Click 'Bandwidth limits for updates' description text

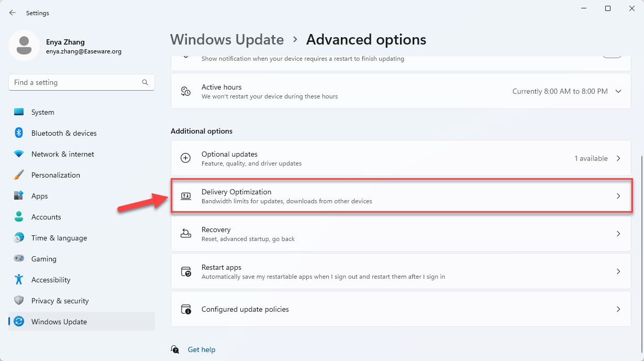[287, 201]
